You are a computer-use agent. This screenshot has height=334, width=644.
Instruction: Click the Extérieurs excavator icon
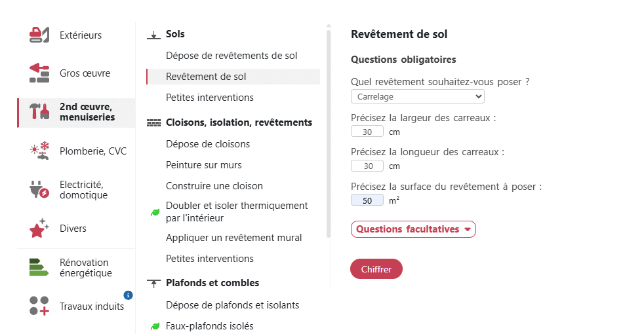[39, 35]
